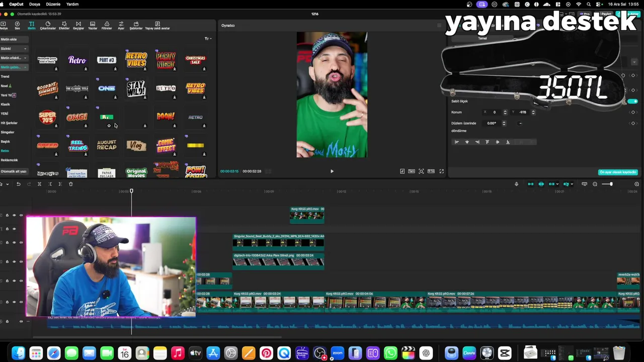
Task: Zoom out the timeline
Action: click(595, 184)
